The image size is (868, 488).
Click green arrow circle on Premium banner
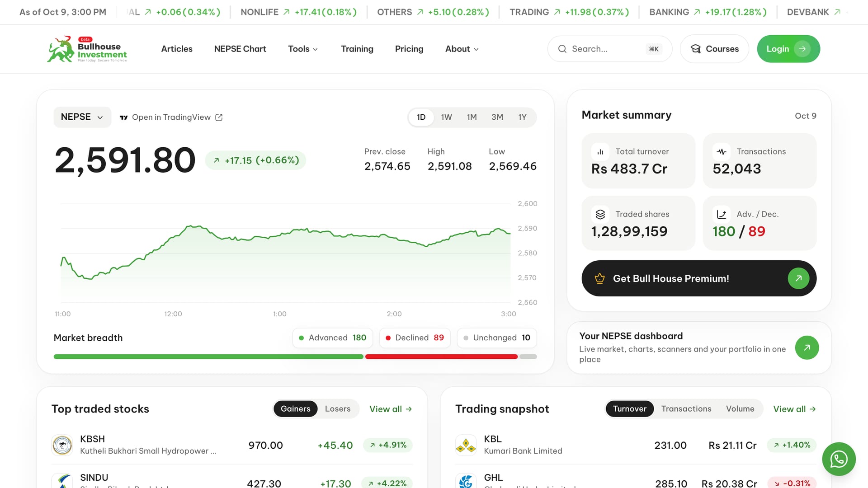click(798, 278)
